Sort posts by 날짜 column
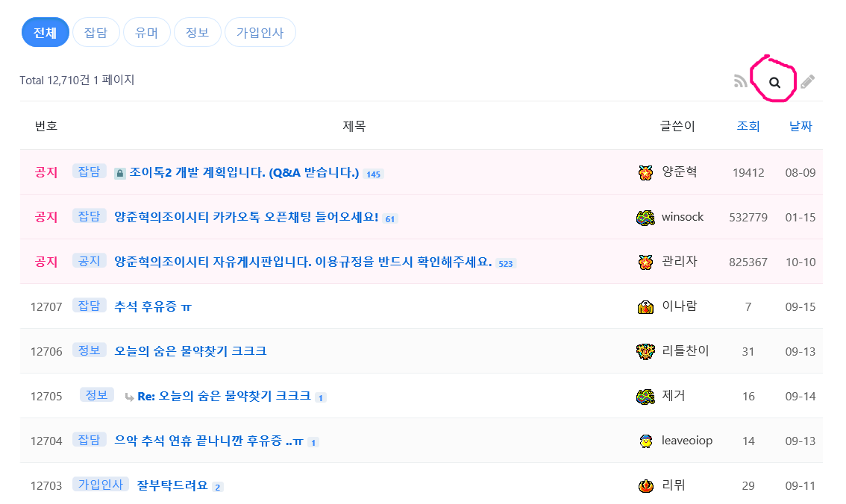846x504 pixels. [x=800, y=126]
